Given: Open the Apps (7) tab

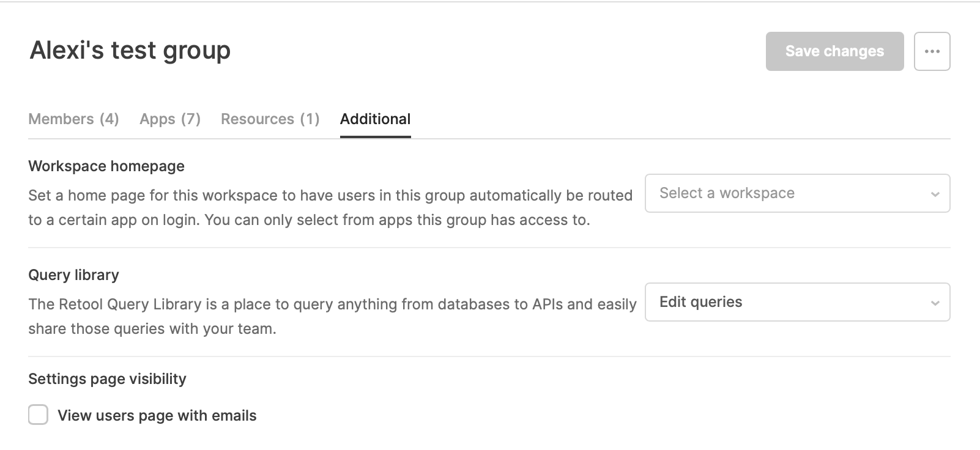Looking at the screenshot, I should point(170,119).
